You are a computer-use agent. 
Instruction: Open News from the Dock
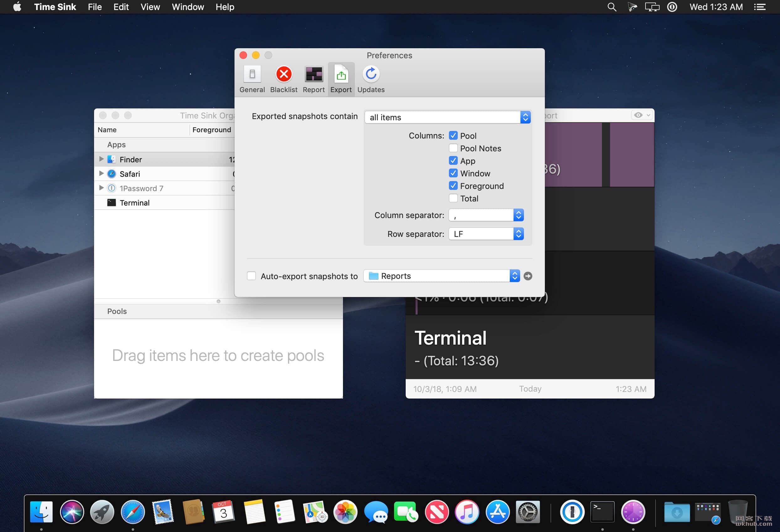[x=437, y=511]
